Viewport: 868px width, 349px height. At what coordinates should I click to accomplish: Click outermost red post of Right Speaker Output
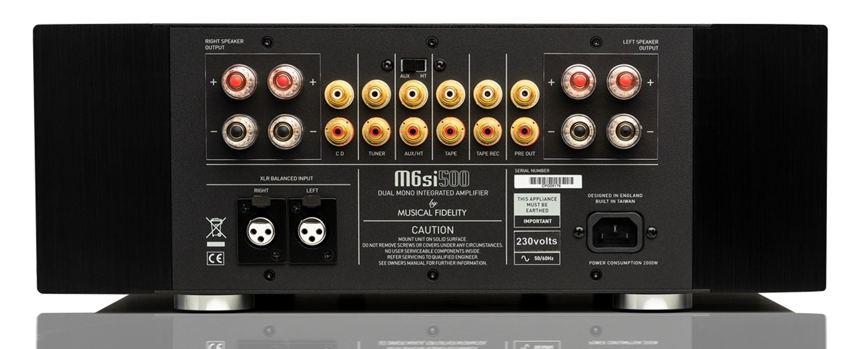click(239, 82)
